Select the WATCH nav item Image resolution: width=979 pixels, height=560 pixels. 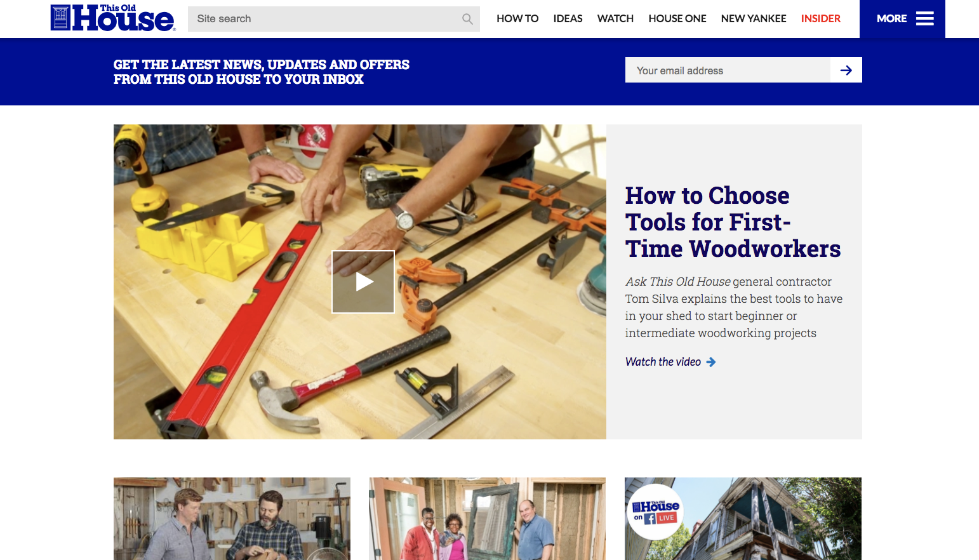(x=615, y=18)
